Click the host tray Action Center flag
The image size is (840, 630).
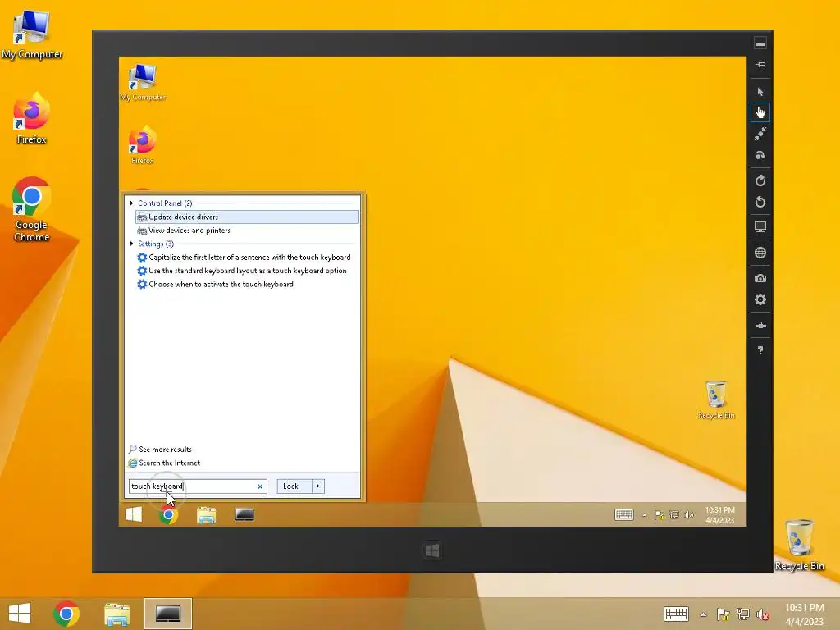coord(724,614)
